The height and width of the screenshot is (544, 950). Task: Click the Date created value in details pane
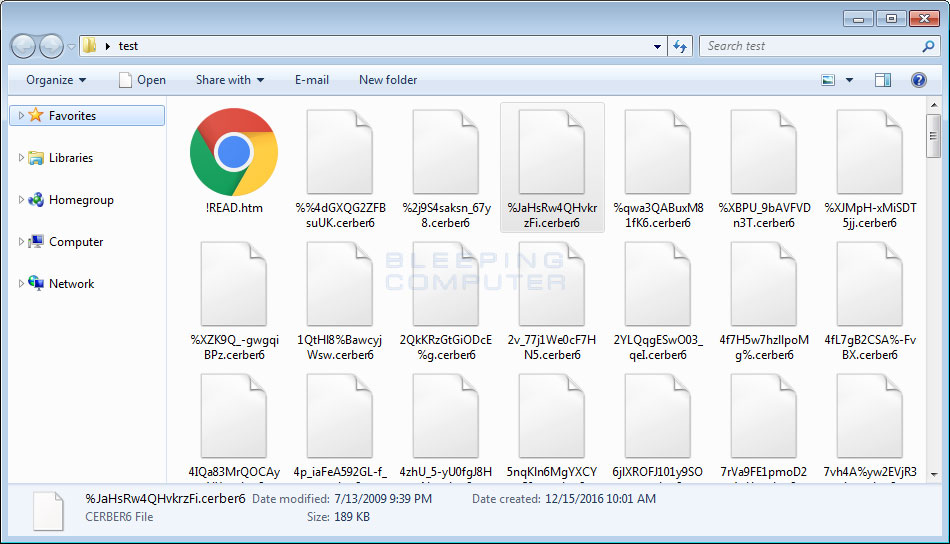tap(600, 499)
